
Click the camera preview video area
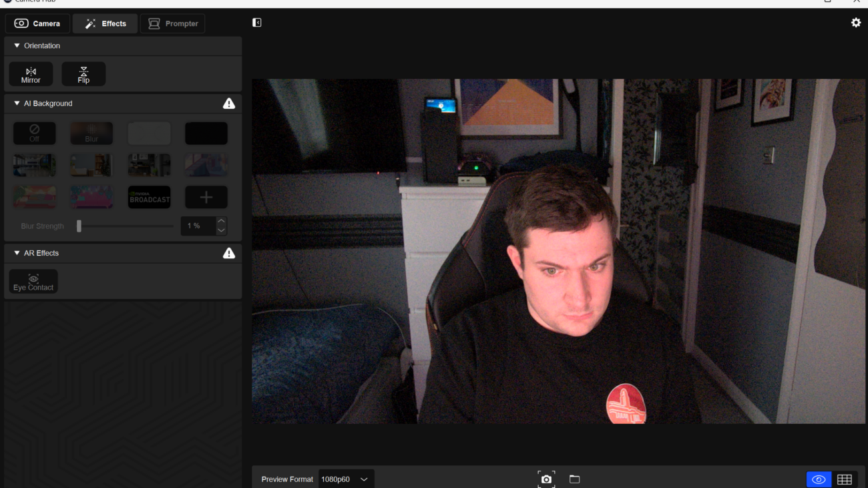[x=558, y=251]
